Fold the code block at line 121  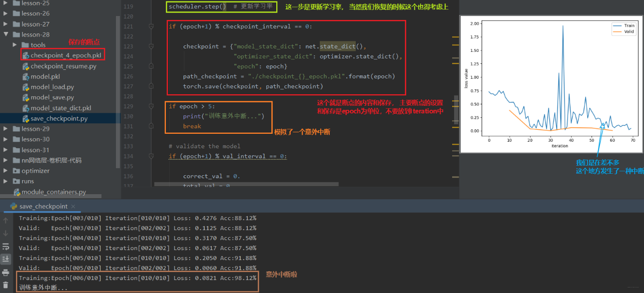tap(151, 26)
